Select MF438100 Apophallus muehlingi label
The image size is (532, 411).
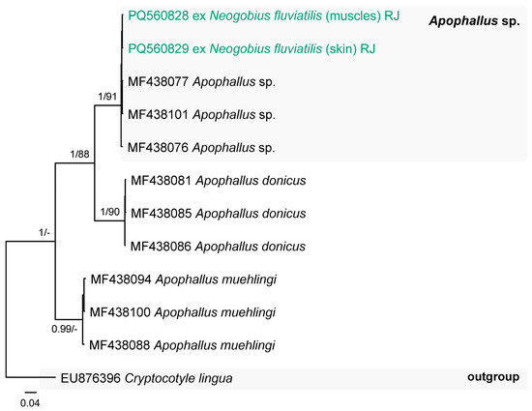click(x=183, y=312)
